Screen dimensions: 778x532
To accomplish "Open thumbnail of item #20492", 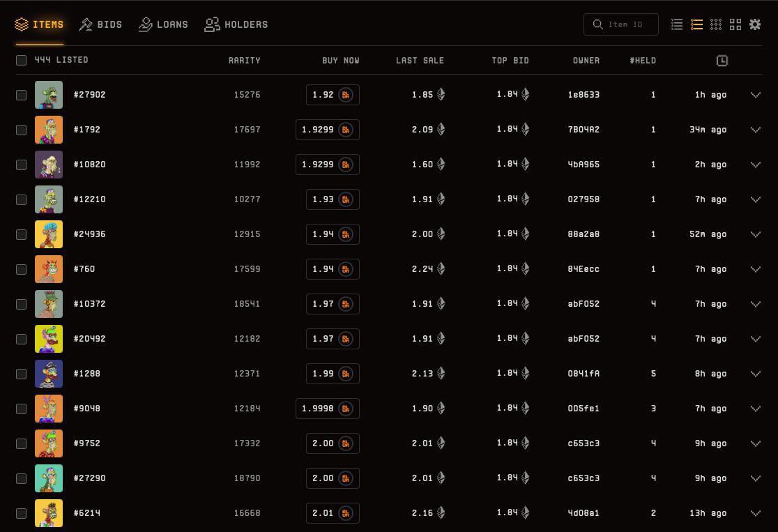I will tap(49, 339).
